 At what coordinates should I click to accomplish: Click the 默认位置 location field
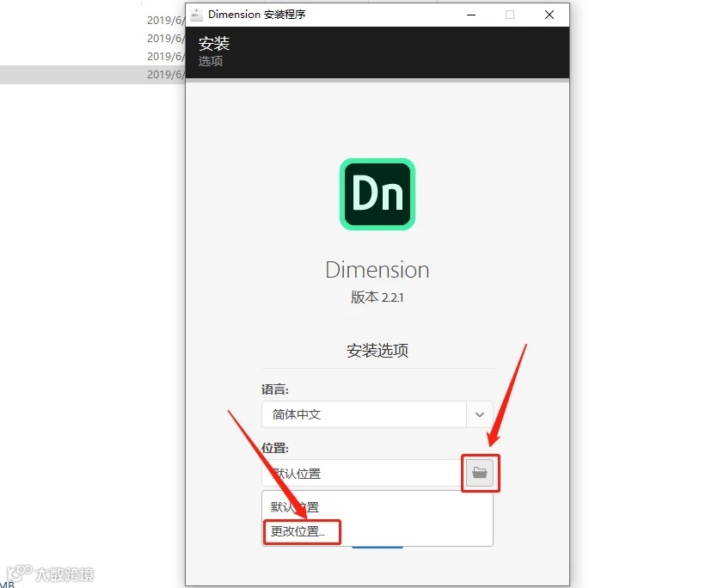[362, 473]
